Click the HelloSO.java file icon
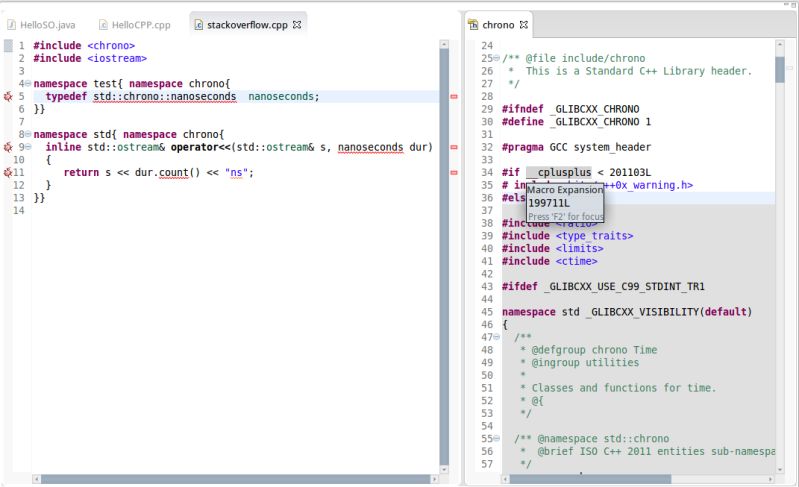This screenshot has width=799, height=487. (x=11, y=25)
